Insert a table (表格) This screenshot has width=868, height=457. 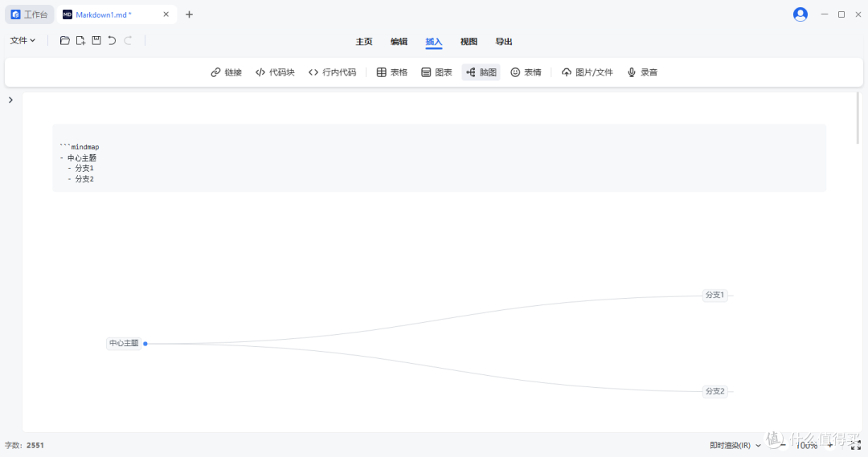tap(392, 72)
